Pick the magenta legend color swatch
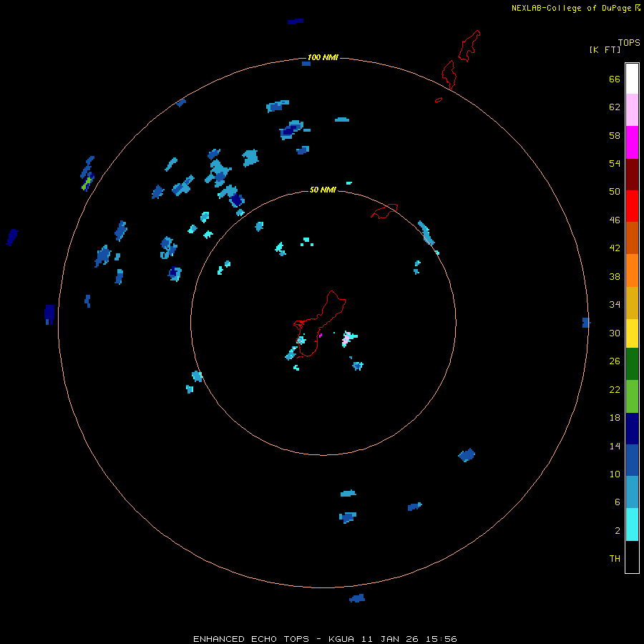644x644 pixels. coord(632,142)
